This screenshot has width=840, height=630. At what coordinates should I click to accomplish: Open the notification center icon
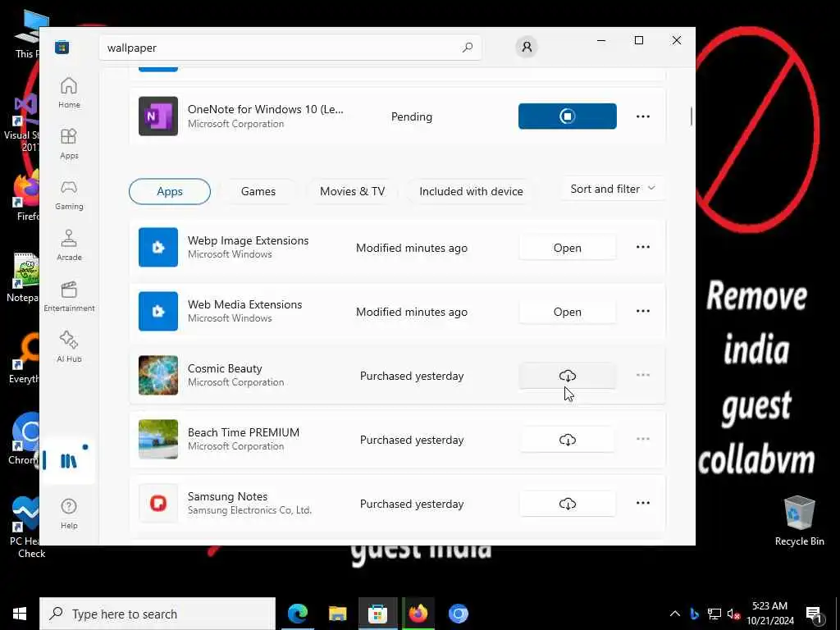(x=815, y=614)
